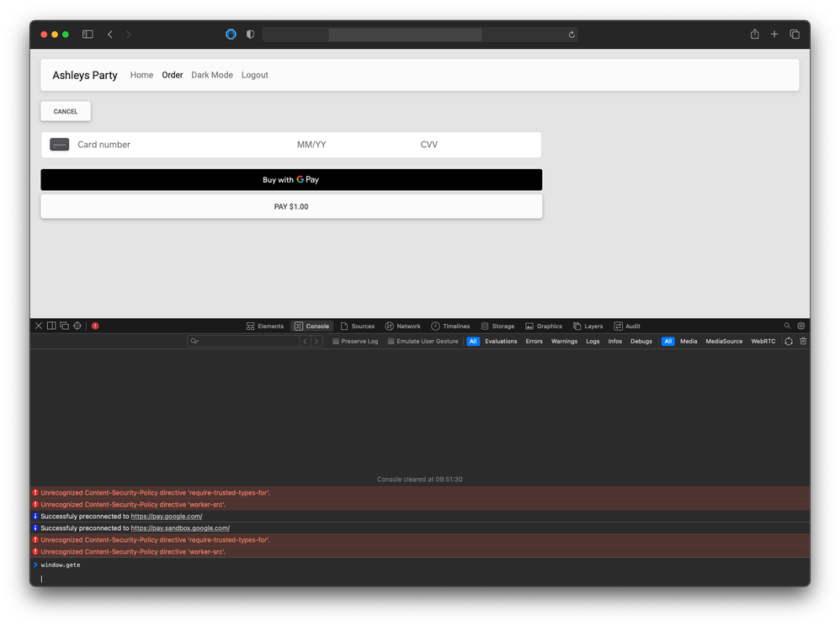
Task: Show the Safari sidebar
Action: coord(88,34)
